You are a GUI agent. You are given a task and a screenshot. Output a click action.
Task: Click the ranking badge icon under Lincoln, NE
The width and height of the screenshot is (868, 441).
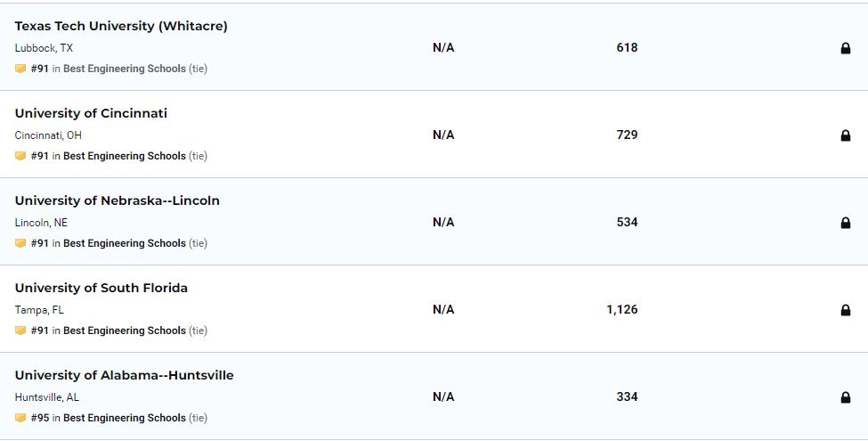click(20, 243)
